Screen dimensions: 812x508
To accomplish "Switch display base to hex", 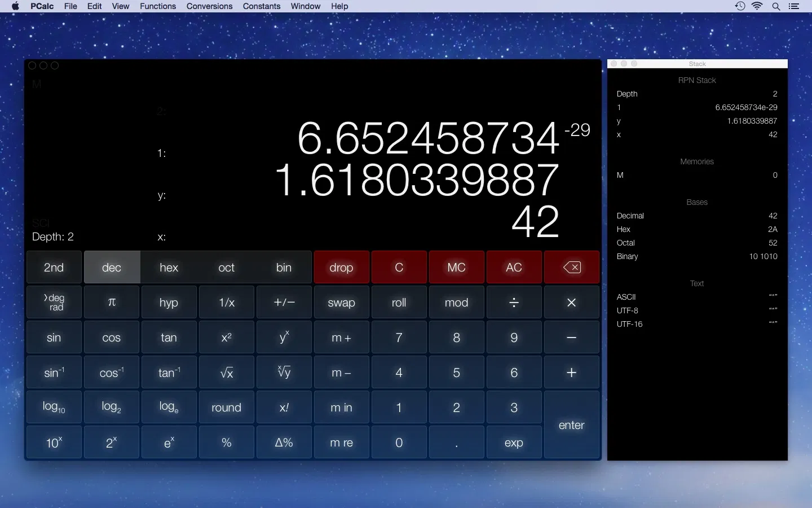I will coord(169,267).
